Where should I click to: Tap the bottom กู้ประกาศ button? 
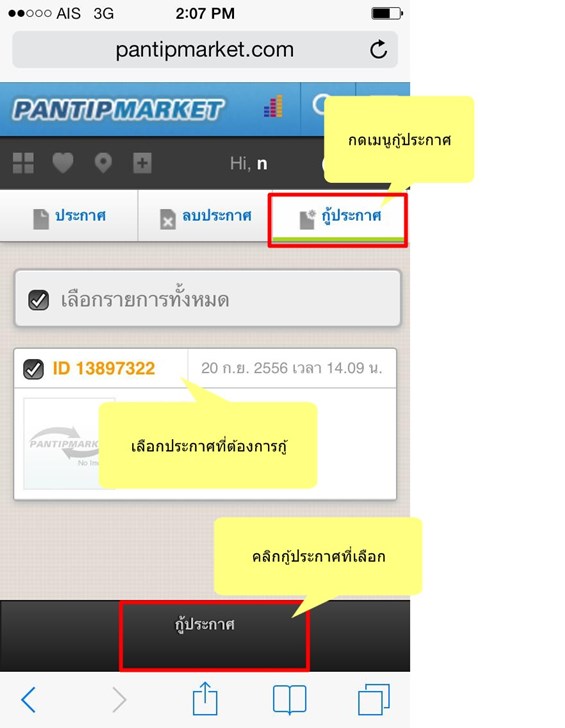tap(214, 636)
